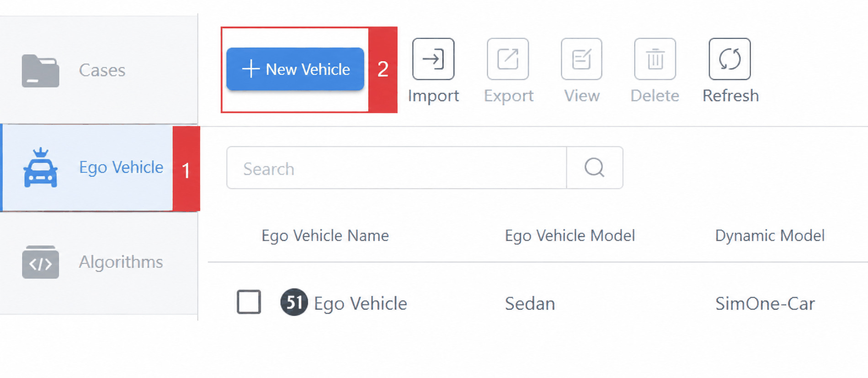
Task: Open the Cases sidebar tab
Action: coord(99,70)
